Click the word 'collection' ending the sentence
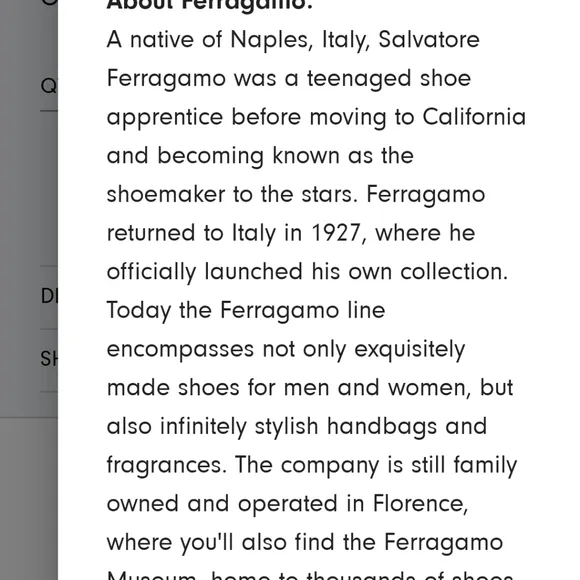 click(454, 272)
